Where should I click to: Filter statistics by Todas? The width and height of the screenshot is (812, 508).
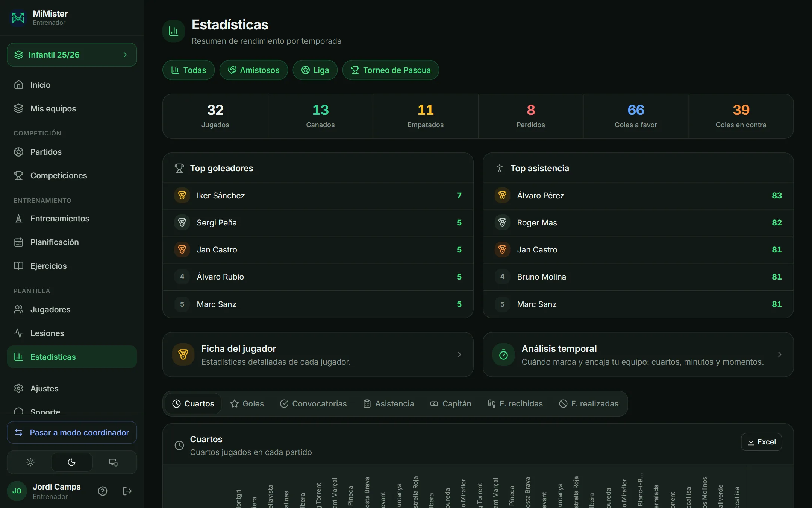pos(188,70)
